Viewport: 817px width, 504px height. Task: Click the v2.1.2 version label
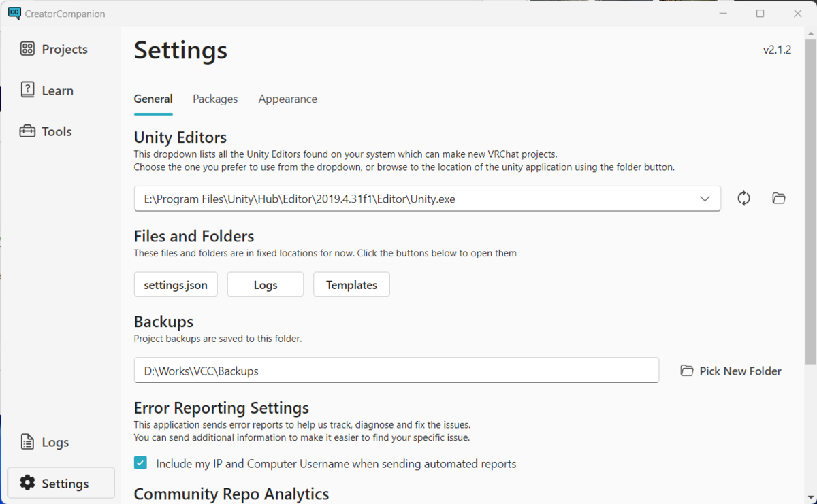pyautogui.click(x=777, y=50)
